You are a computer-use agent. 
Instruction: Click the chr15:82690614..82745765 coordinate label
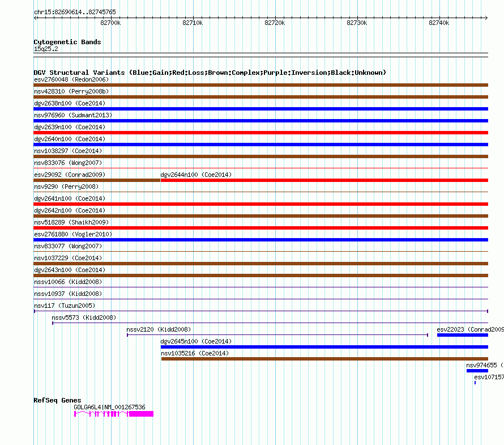pos(75,12)
